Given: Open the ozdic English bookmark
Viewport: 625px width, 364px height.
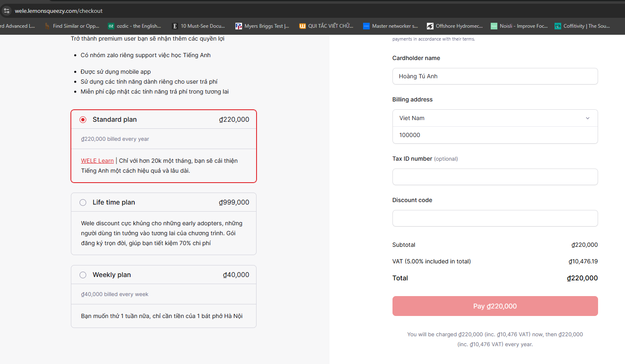Looking at the screenshot, I should click(134, 26).
